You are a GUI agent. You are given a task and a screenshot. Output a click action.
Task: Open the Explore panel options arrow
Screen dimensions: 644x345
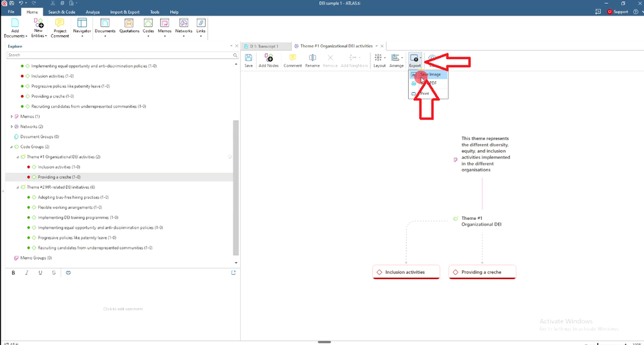(x=231, y=46)
